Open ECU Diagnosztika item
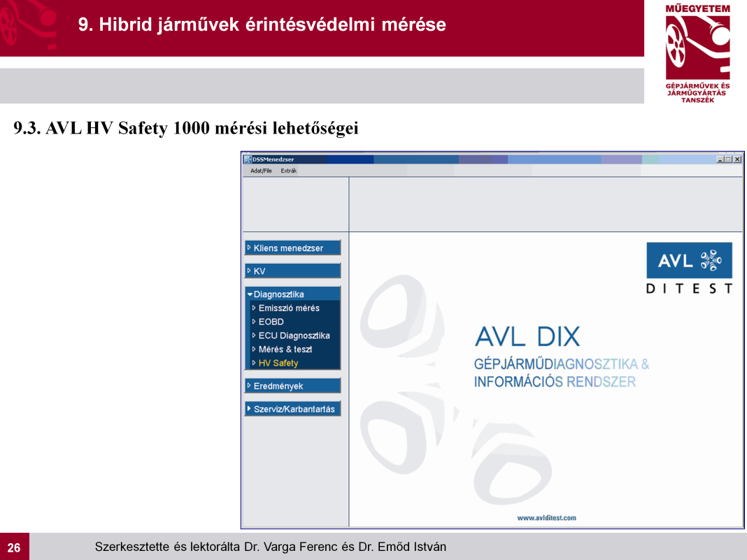 [x=294, y=336]
